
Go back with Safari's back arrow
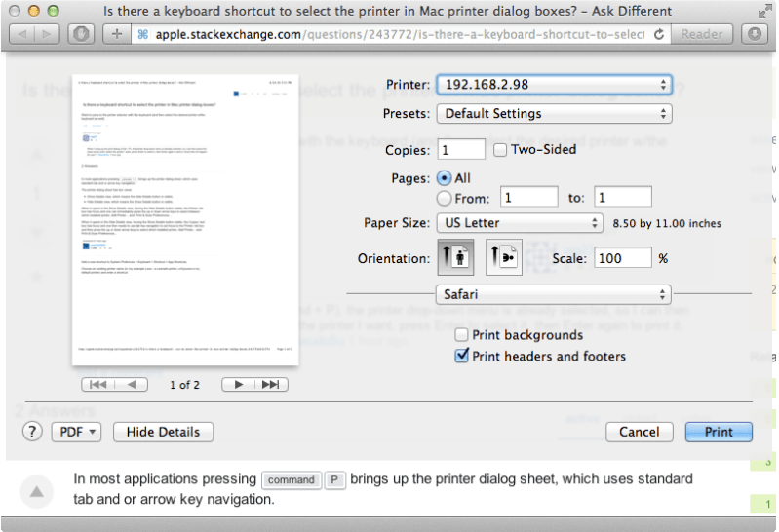click(x=22, y=34)
